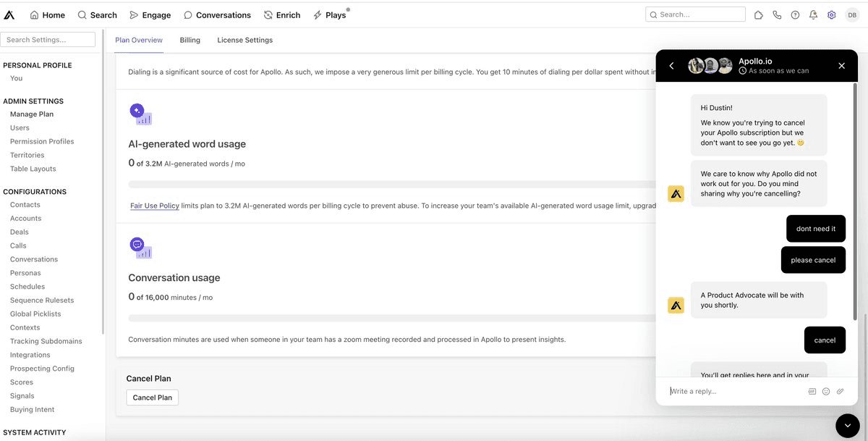Image resolution: width=868 pixels, height=441 pixels.
Task: Click the AI-generated word usage icon
Action: [x=140, y=114]
